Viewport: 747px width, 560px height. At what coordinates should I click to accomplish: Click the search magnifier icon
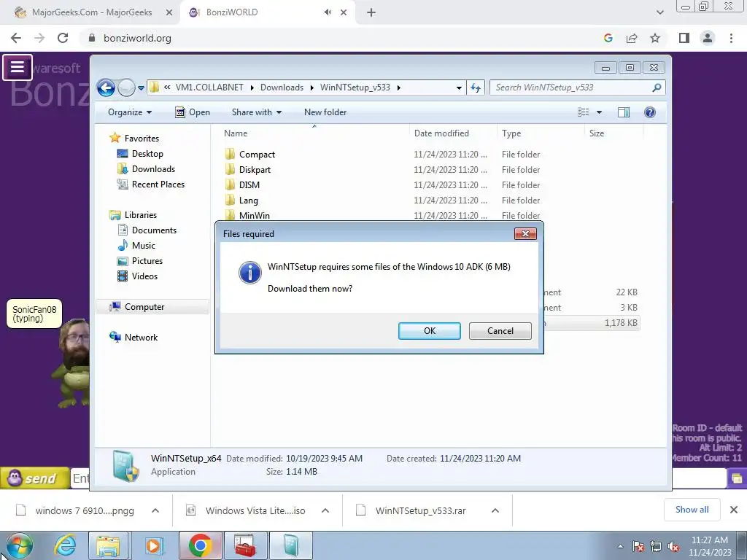[657, 87]
